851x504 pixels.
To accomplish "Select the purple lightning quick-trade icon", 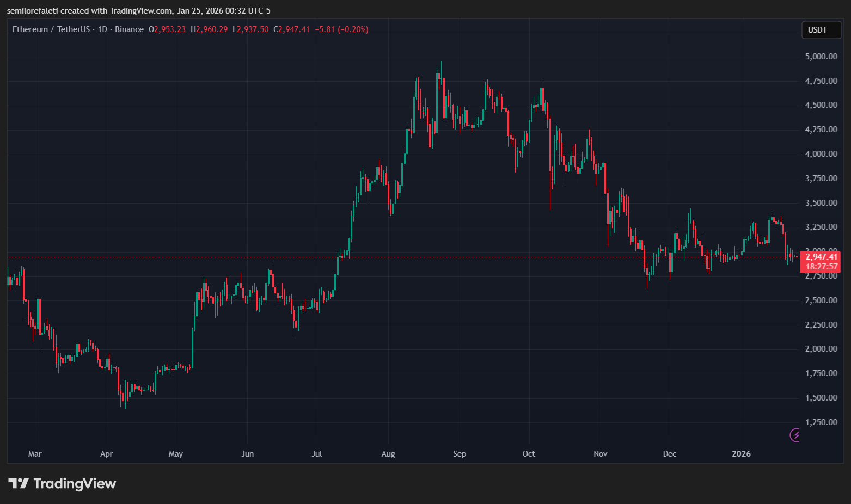I will 795,435.
